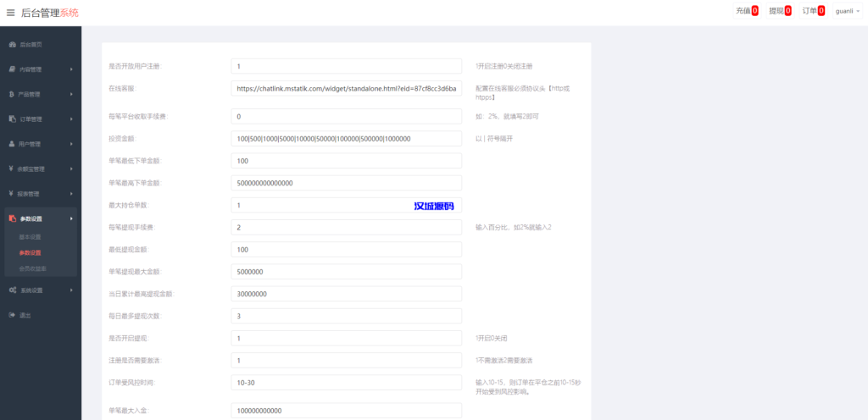Click the 投资金额 label
868x420 pixels.
(x=122, y=139)
